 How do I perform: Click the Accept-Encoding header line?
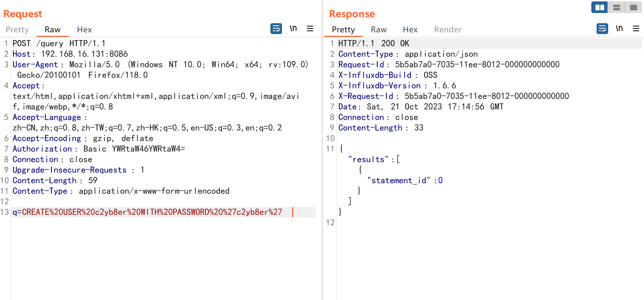click(x=83, y=138)
